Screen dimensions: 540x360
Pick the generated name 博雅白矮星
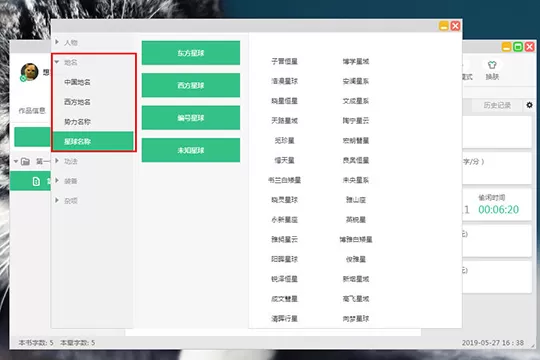(356, 239)
